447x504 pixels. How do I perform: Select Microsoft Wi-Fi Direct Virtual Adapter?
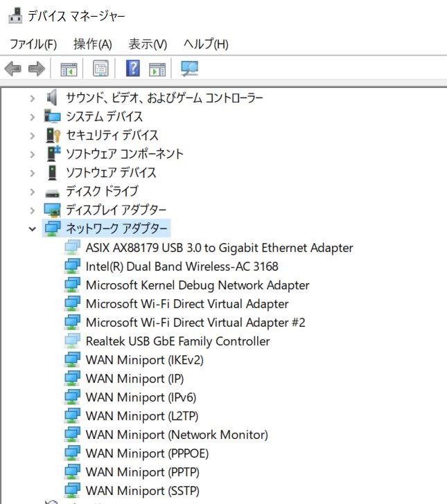pos(187,304)
